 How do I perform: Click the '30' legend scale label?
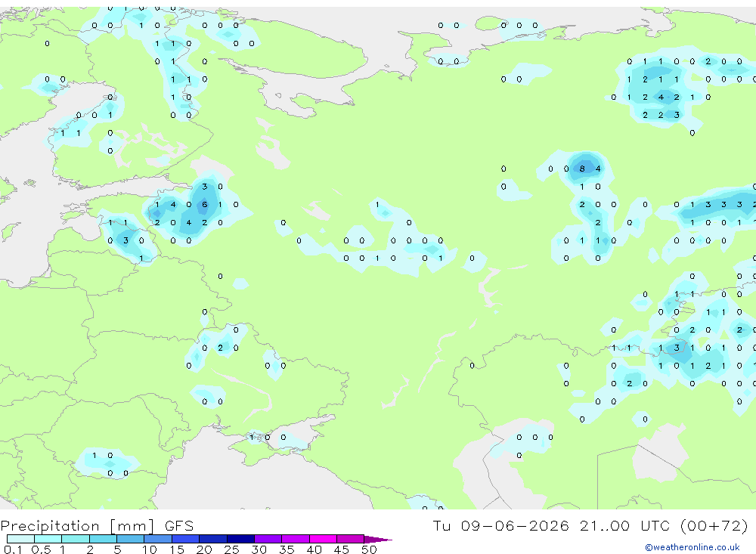point(259,549)
